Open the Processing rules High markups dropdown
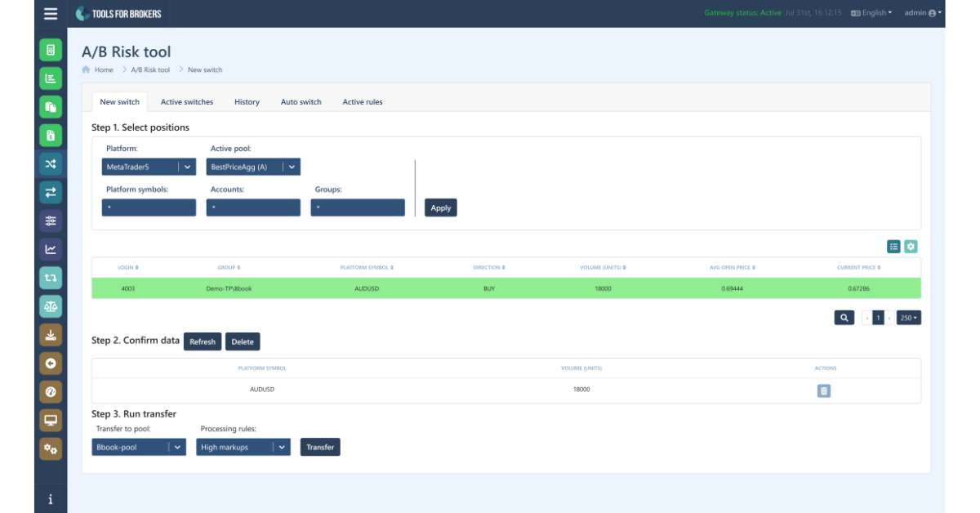The width and height of the screenshot is (980, 513). [x=243, y=447]
